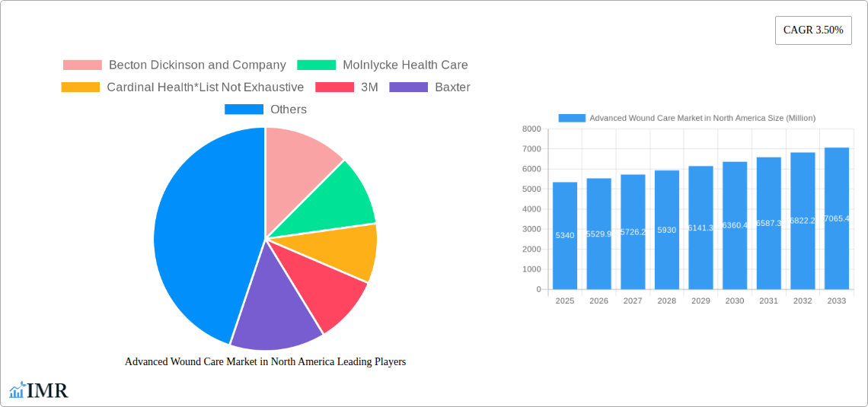The image size is (868, 407).
Task: Click the 8000 y-axis label
Action: (x=531, y=129)
